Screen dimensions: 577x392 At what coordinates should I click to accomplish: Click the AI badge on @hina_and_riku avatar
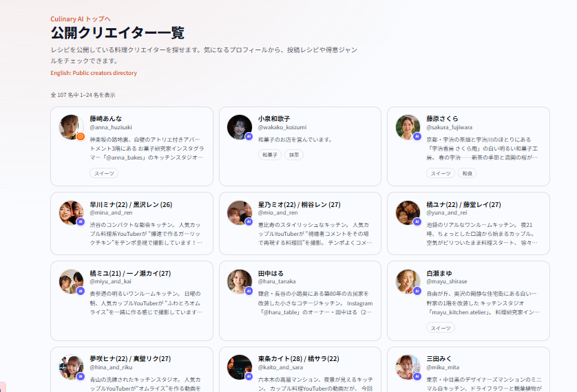[81, 376]
